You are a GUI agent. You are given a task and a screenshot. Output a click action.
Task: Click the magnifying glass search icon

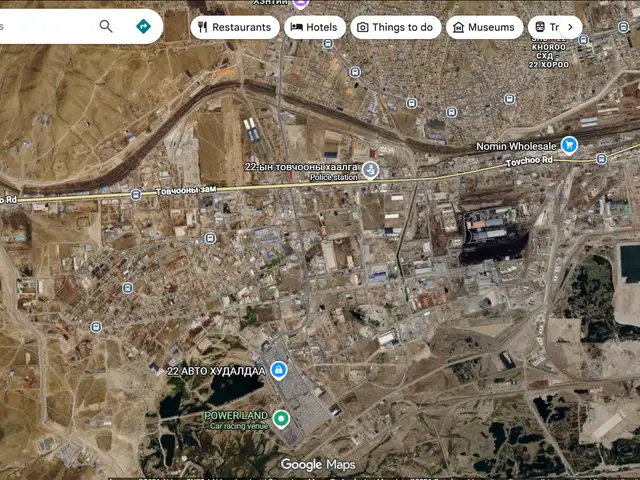click(106, 26)
